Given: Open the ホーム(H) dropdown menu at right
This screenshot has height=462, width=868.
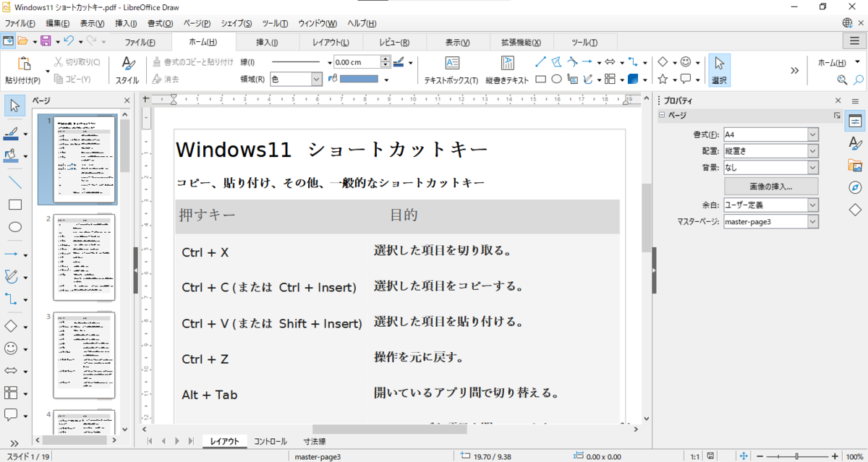Looking at the screenshot, I should (x=837, y=62).
